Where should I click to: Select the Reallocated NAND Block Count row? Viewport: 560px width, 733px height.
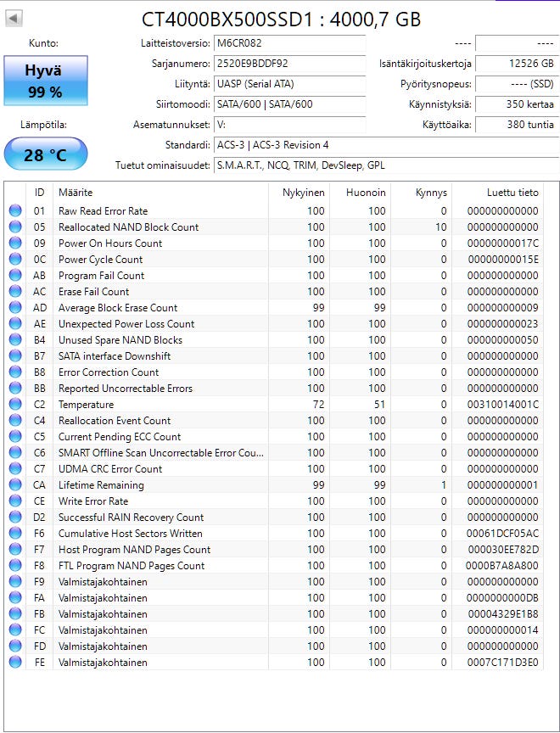pos(274,227)
